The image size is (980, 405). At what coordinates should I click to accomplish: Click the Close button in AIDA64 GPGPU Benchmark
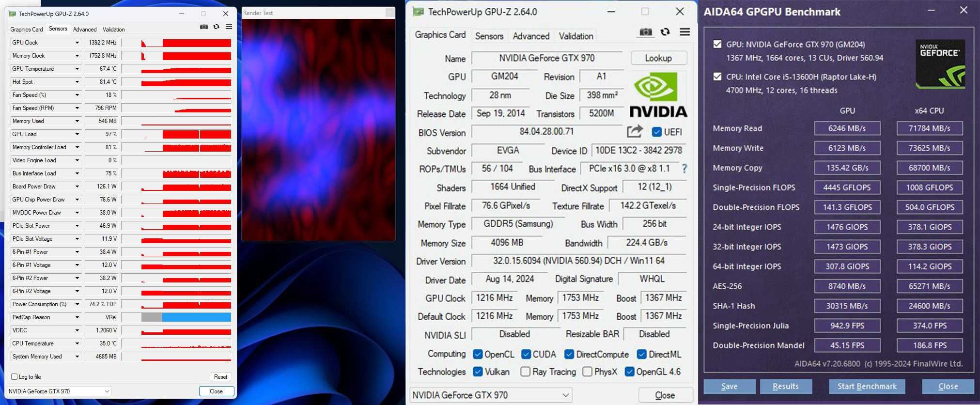point(948,386)
